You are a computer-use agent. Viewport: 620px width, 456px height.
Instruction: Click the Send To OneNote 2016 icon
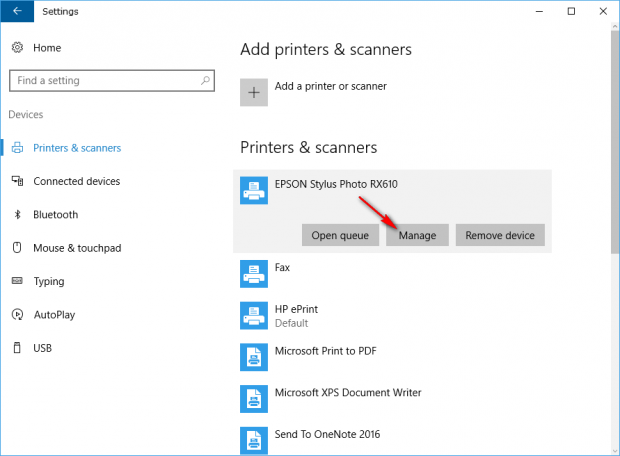254,441
